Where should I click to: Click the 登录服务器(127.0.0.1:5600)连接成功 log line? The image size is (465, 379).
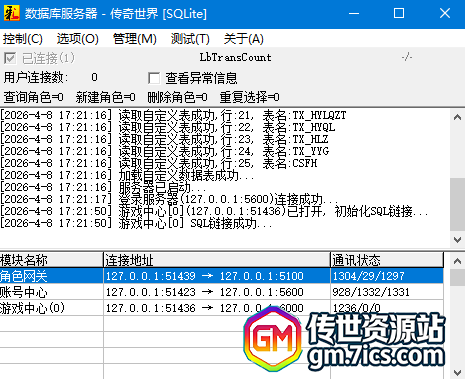170,199
